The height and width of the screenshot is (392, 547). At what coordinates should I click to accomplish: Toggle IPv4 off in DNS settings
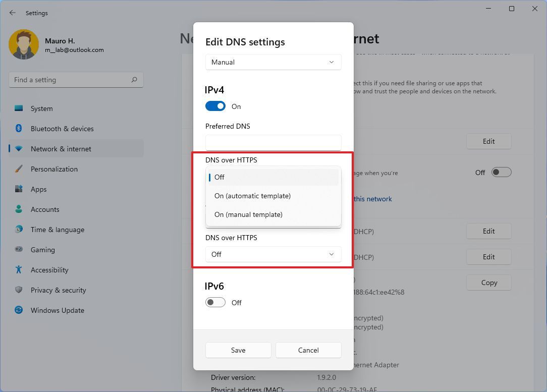point(215,106)
